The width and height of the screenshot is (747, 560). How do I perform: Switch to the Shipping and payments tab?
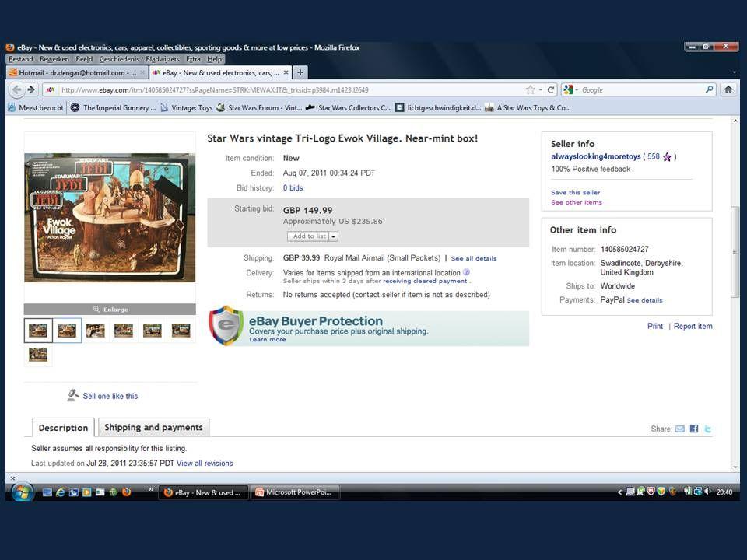point(153,427)
